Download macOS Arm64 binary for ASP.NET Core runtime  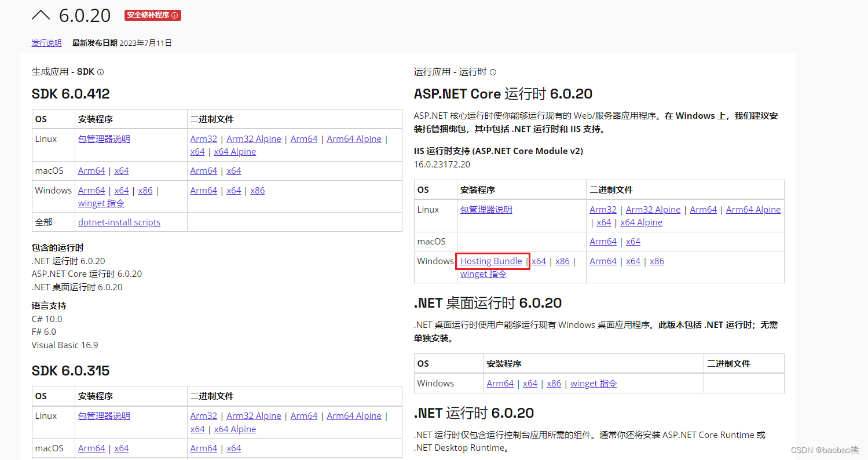[603, 242]
